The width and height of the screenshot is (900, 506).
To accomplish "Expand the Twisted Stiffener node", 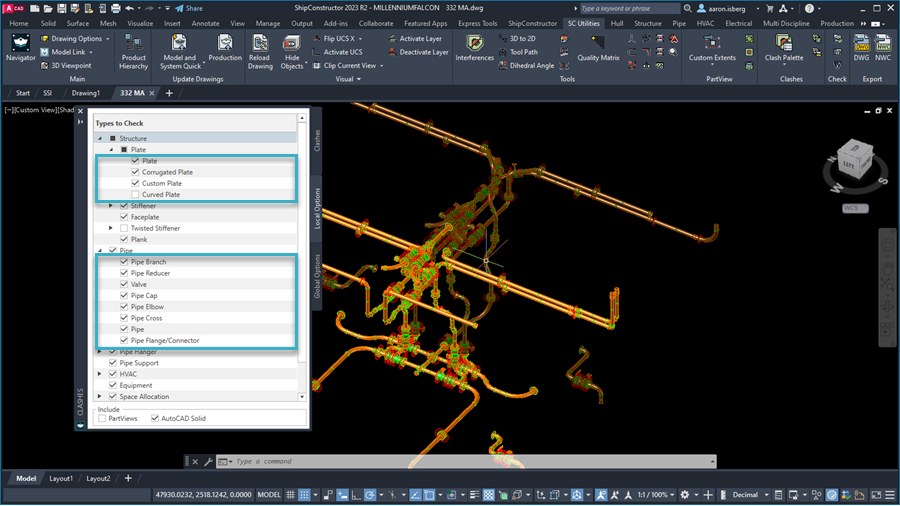I will [111, 228].
